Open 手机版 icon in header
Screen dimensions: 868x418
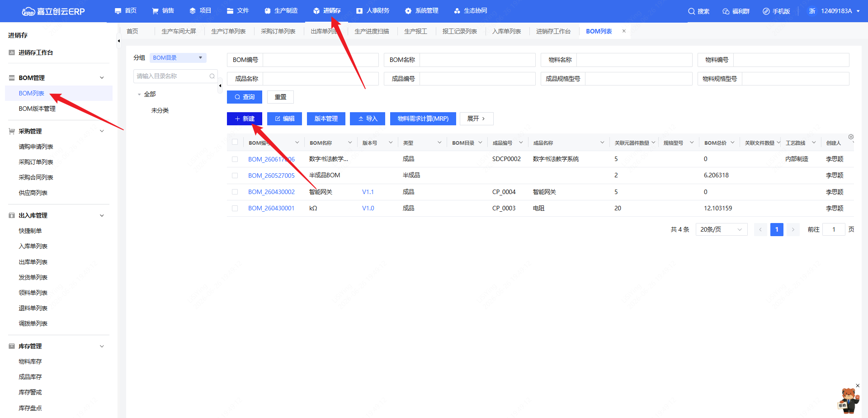(766, 11)
